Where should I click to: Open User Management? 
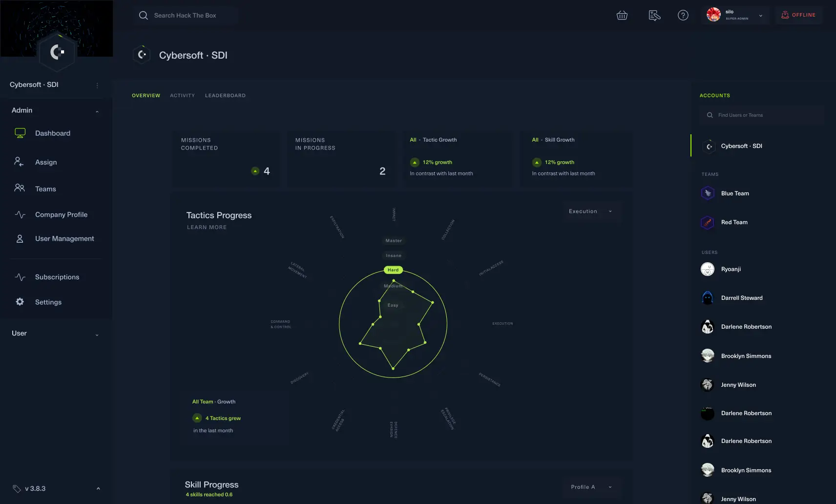pos(64,238)
